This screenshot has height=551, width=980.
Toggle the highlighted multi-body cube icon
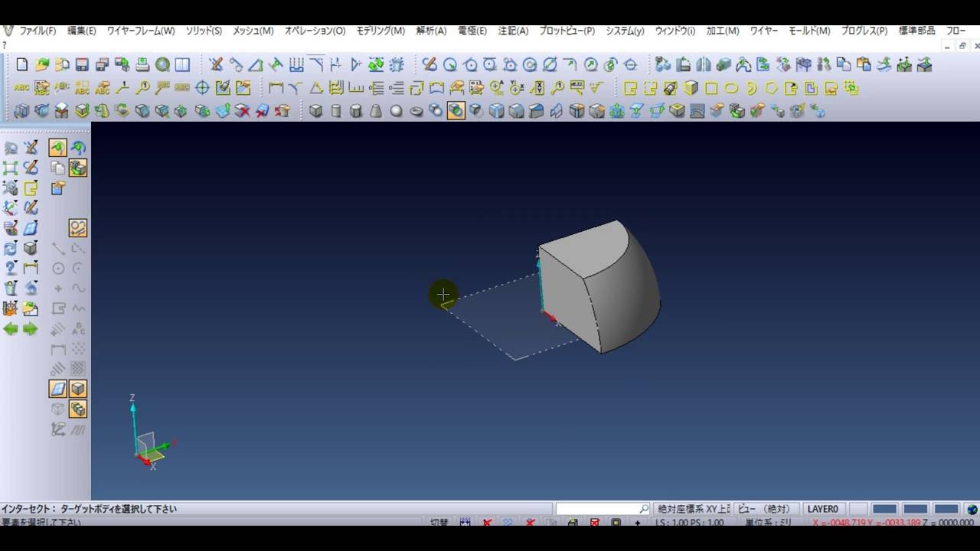tap(77, 409)
